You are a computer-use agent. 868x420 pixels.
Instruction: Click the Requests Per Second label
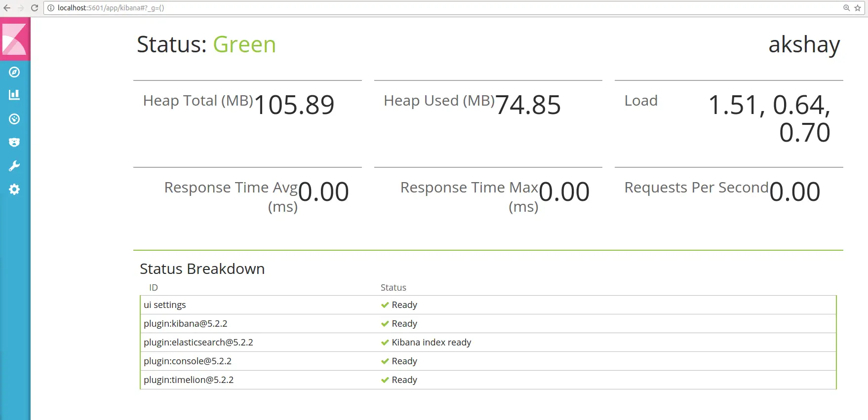tap(697, 188)
